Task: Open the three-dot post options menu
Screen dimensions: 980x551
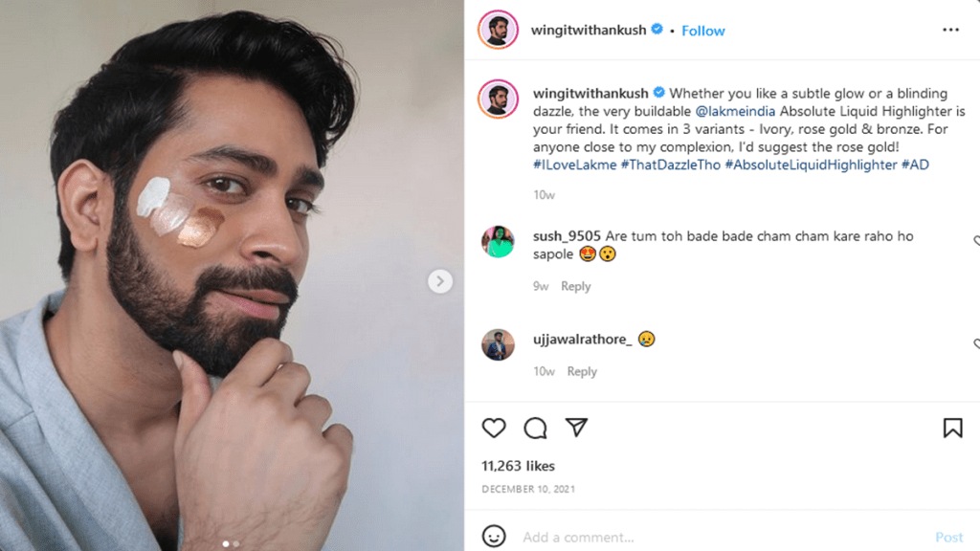Action: pos(952,30)
